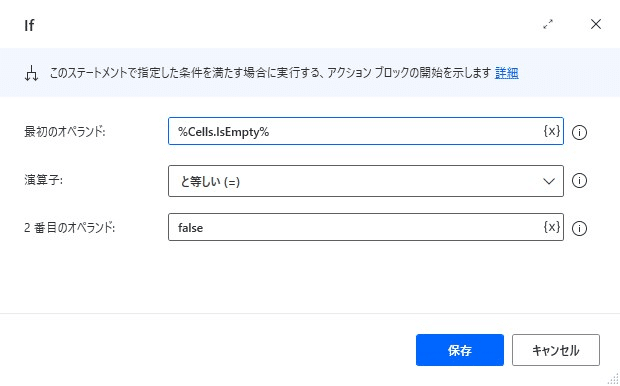Focus the 最初のオペランド field containing %Cells.IsEmpty%
Screen dimensions: 620x386
(366, 131)
